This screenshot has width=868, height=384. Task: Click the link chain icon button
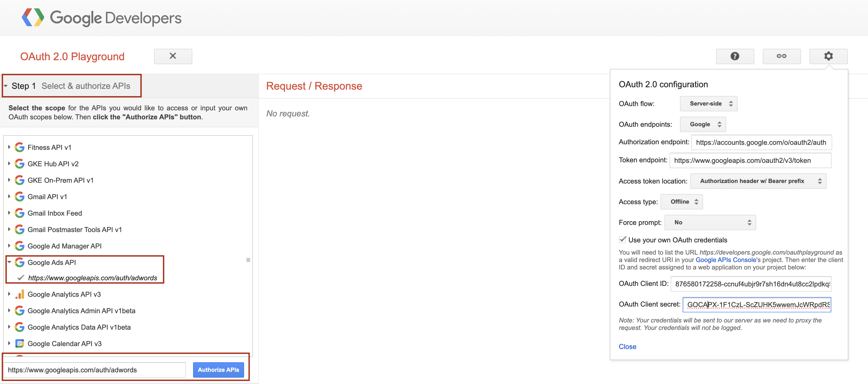(781, 56)
